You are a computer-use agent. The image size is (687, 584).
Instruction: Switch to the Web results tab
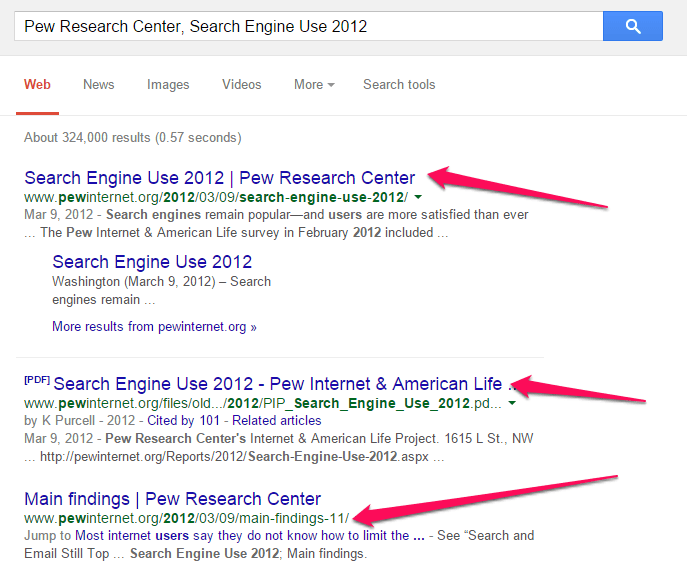pyautogui.click(x=37, y=85)
